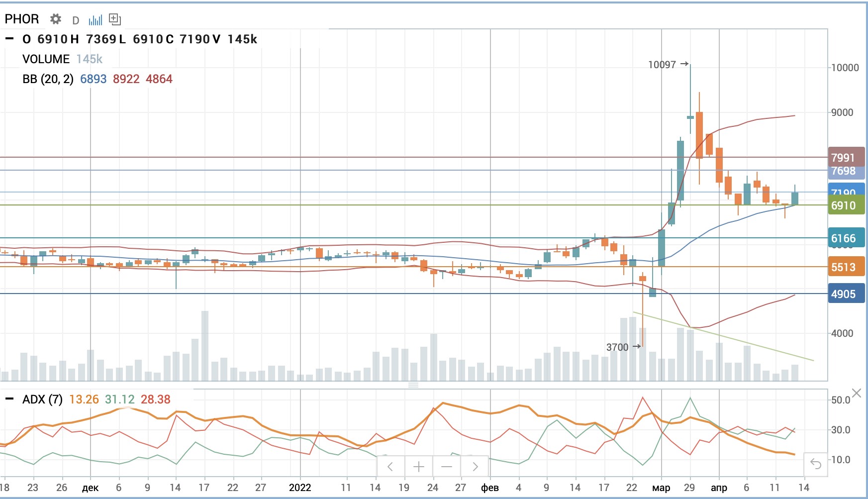Collapse the ADX (7) legend
This screenshot has height=499, width=868.
(x=9, y=399)
